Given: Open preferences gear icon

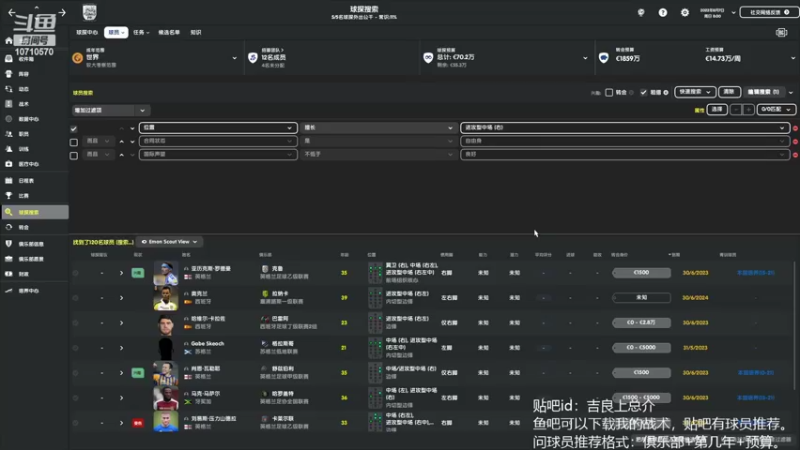Looking at the screenshot, I should 685,12.
